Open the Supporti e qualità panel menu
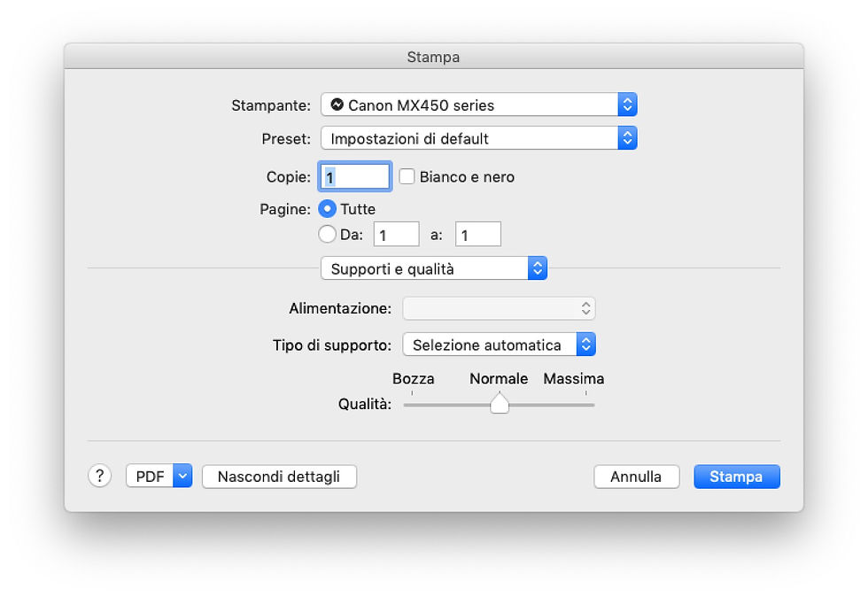The image size is (868, 597). coord(434,268)
